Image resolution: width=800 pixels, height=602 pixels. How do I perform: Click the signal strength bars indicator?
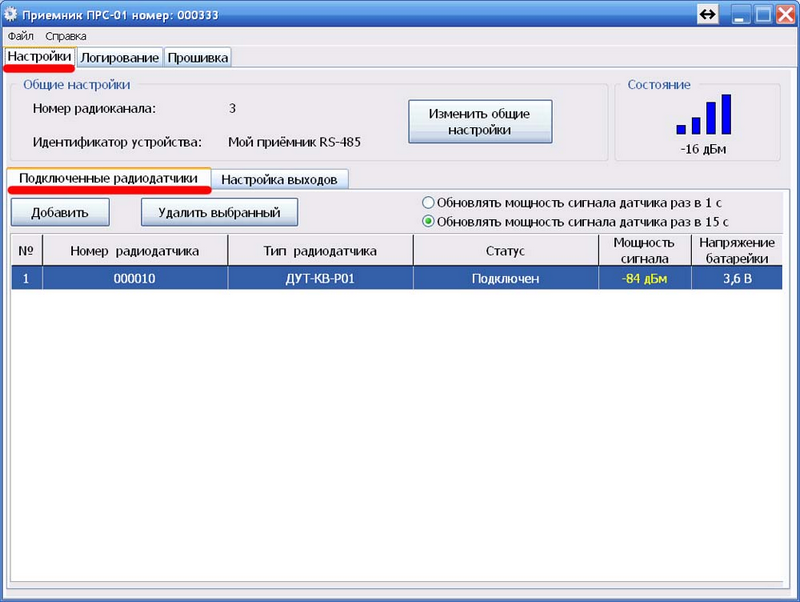[x=703, y=114]
